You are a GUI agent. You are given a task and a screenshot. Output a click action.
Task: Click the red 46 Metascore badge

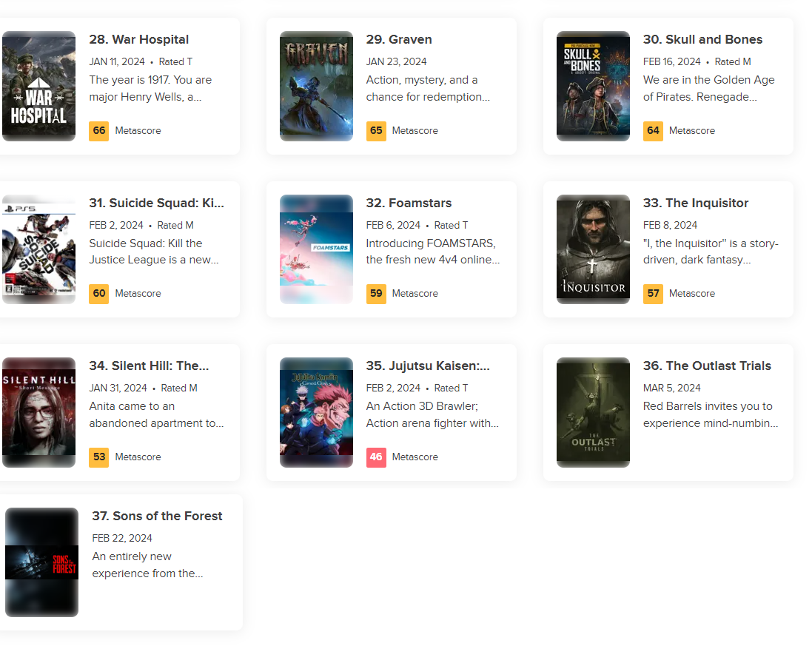coord(376,457)
